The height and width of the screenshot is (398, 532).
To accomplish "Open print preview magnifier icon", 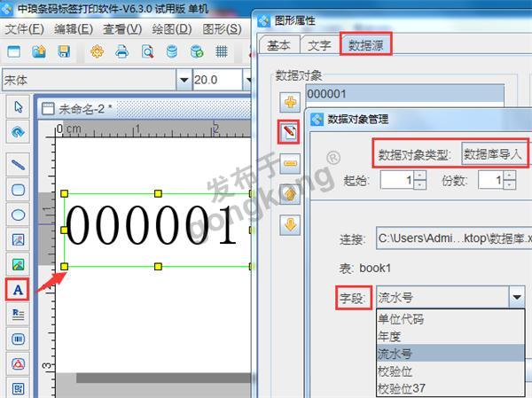I will (x=147, y=51).
